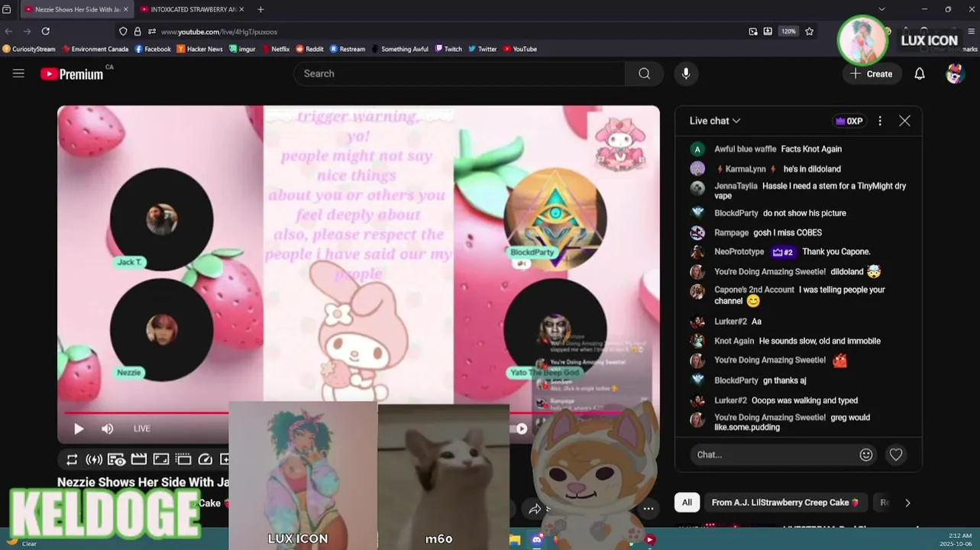
Task: Open the more actions ellipsis under the video
Action: tap(648, 509)
